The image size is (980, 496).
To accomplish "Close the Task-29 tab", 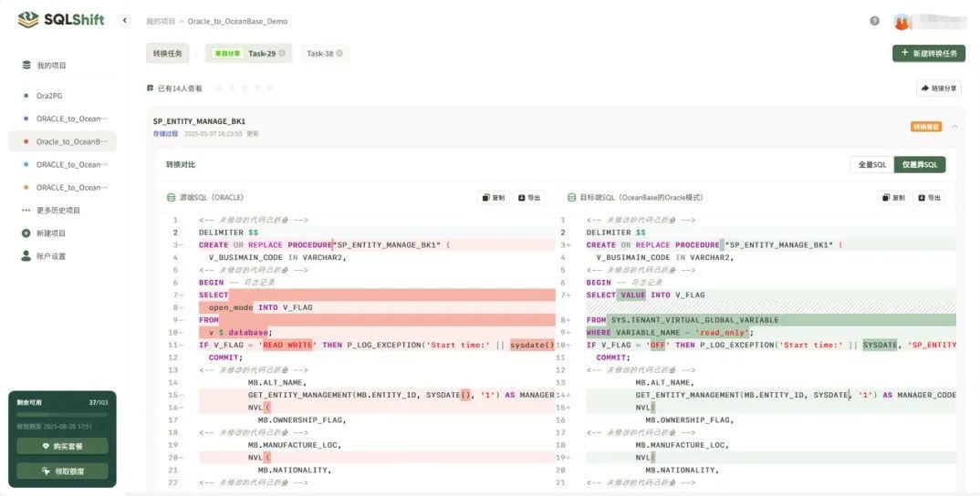I will pos(282,53).
